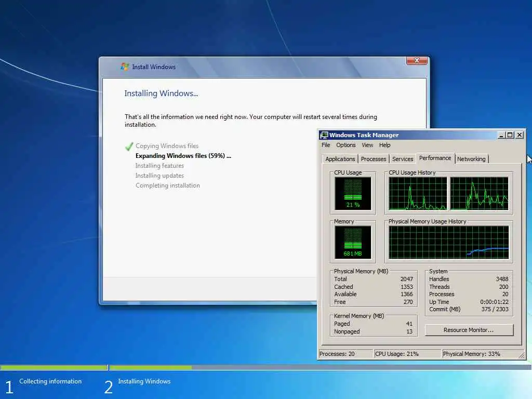Click the Task Manager resize grip corner

pos(522,355)
